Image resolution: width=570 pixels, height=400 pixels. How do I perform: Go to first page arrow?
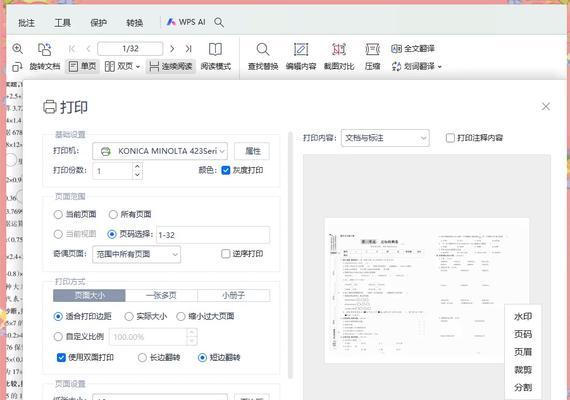point(72,48)
